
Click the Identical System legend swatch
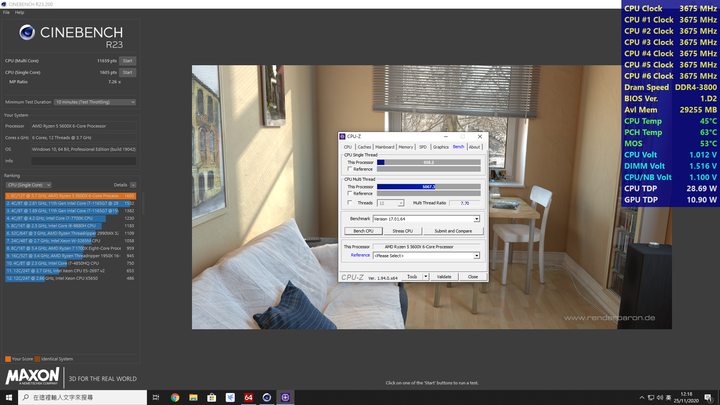(x=37, y=359)
